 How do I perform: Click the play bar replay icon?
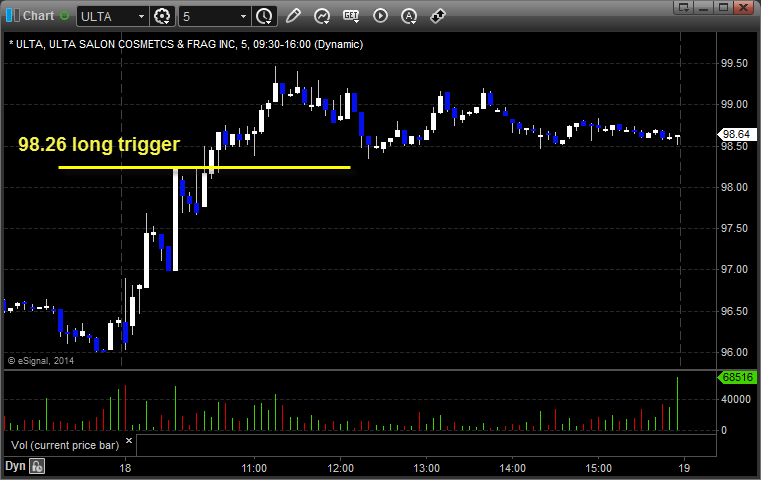coord(380,16)
